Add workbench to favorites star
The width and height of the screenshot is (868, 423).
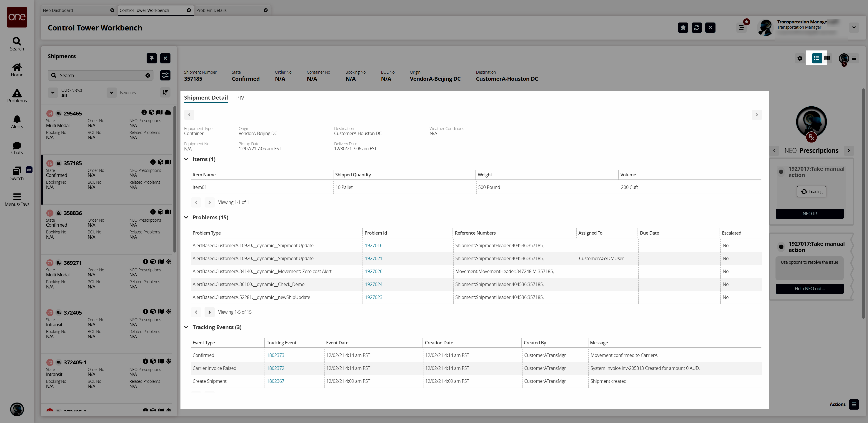point(683,28)
